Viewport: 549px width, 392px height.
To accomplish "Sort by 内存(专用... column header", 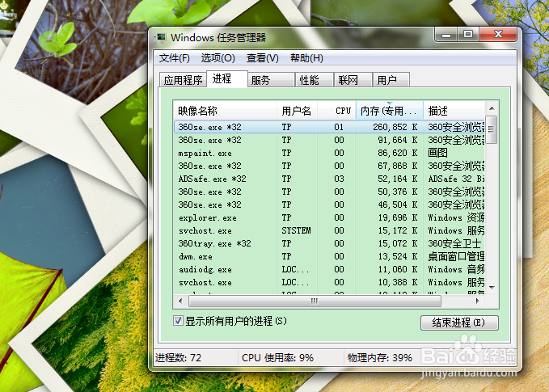I will pos(390,111).
